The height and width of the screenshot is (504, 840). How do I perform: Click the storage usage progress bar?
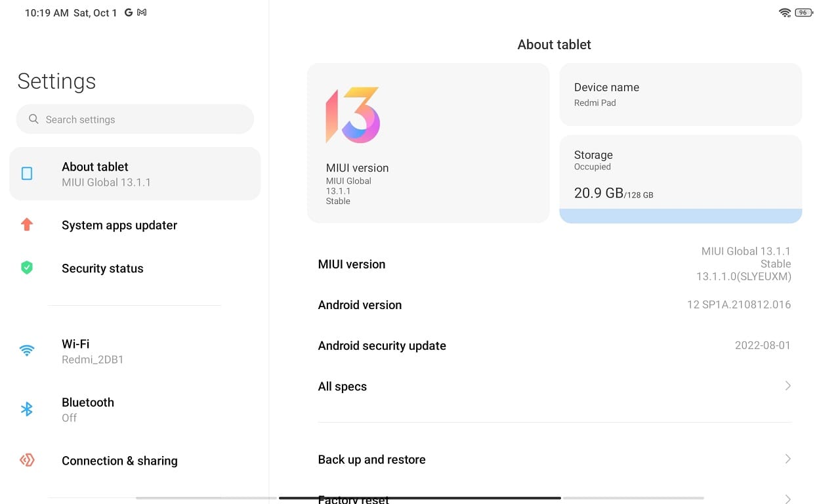coord(680,215)
